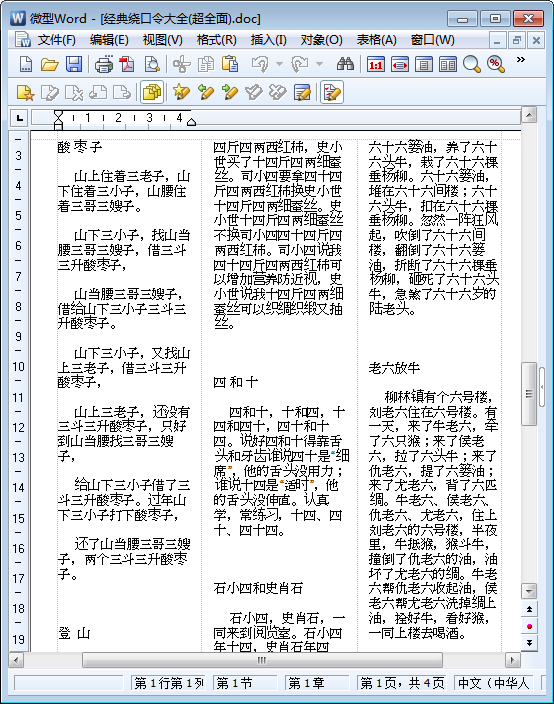
Task: Click horizontal scrollbar right arrow
Action: pyautogui.click(x=512, y=660)
